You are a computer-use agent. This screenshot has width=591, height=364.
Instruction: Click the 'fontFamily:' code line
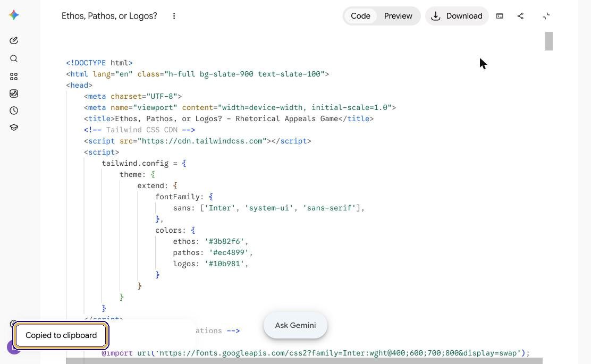coord(184,197)
